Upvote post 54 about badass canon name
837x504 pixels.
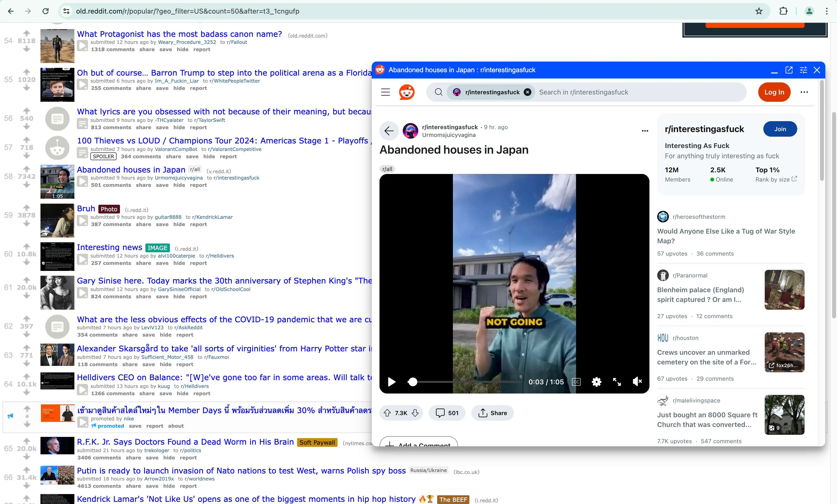tap(26, 33)
